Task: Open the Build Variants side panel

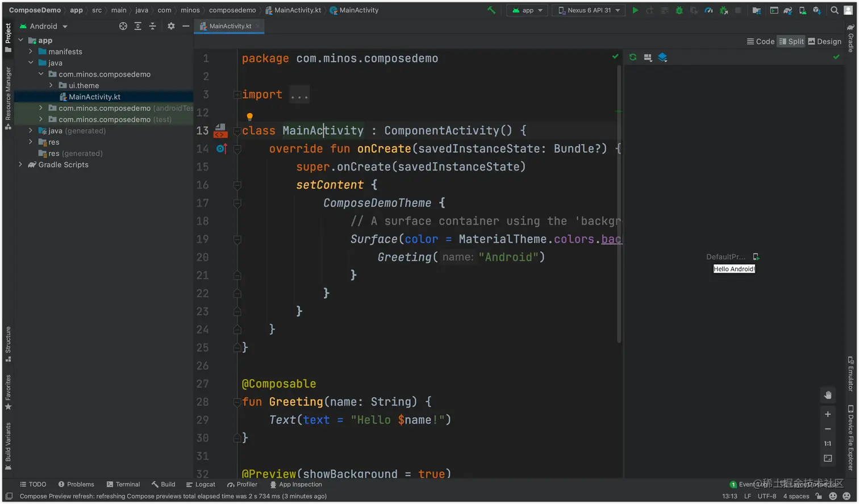Action: click(x=8, y=447)
